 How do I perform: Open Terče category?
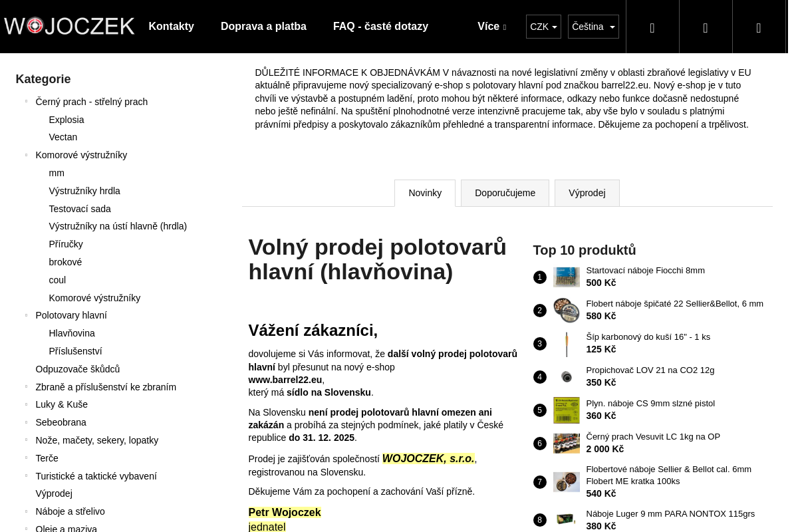click(x=47, y=458)
